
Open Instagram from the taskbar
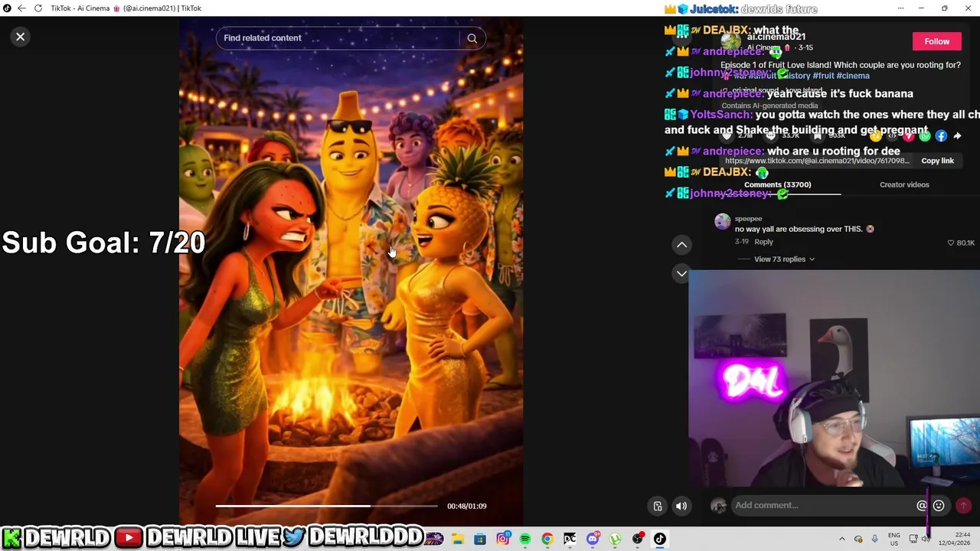tap(503, 539)
